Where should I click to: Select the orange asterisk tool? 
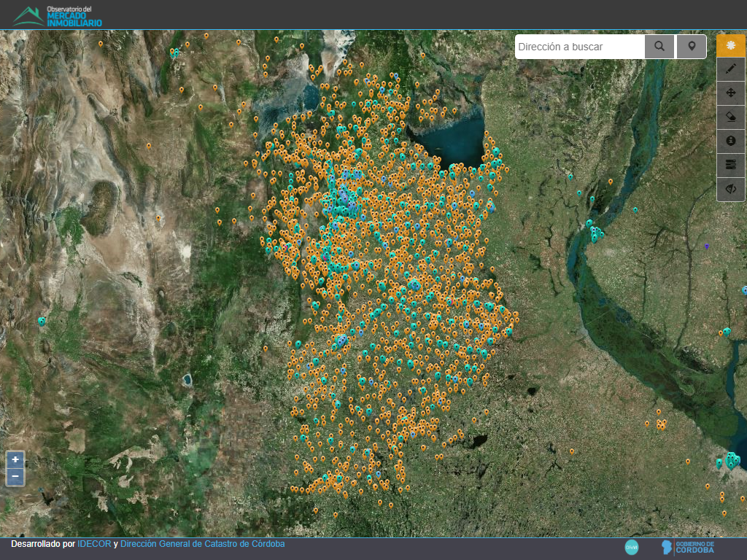(731, 45)
